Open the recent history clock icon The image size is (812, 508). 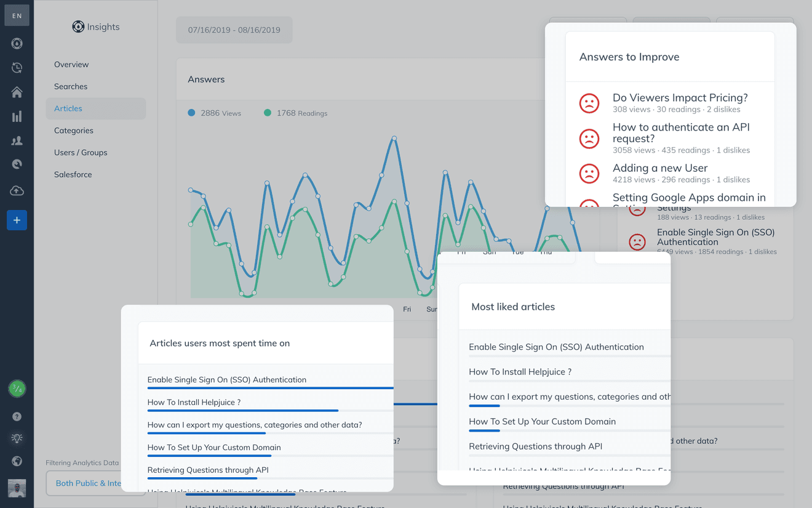pos(17,68)
